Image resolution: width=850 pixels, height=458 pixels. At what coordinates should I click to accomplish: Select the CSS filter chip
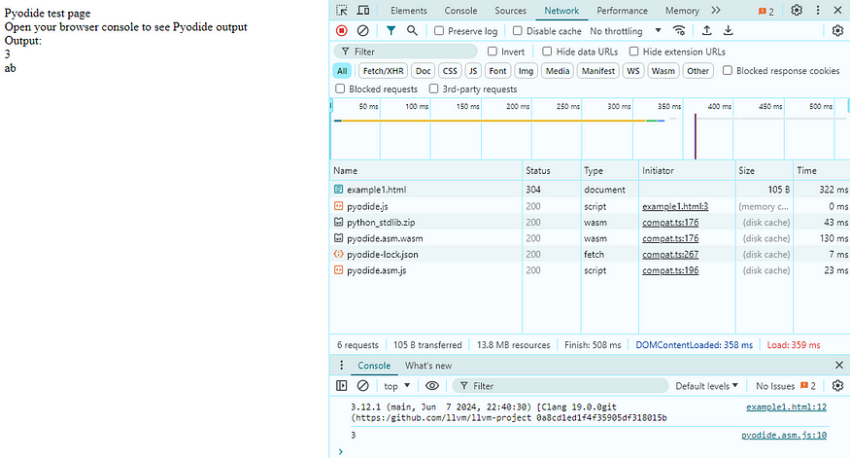(x=450, y=70)
